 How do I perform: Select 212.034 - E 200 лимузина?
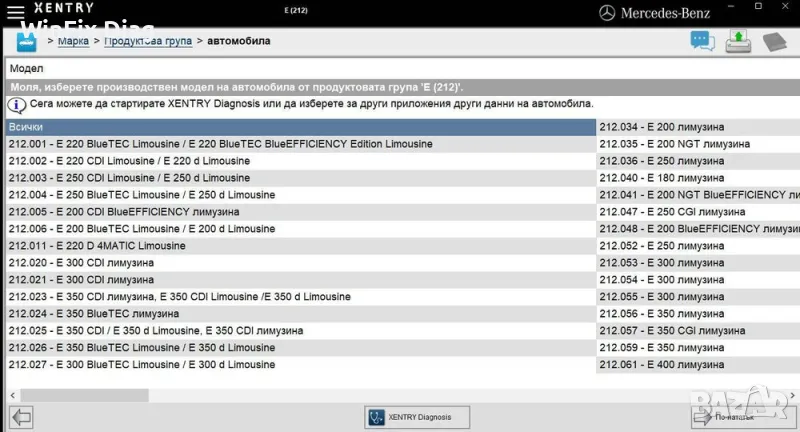click(x=698, y=127)
